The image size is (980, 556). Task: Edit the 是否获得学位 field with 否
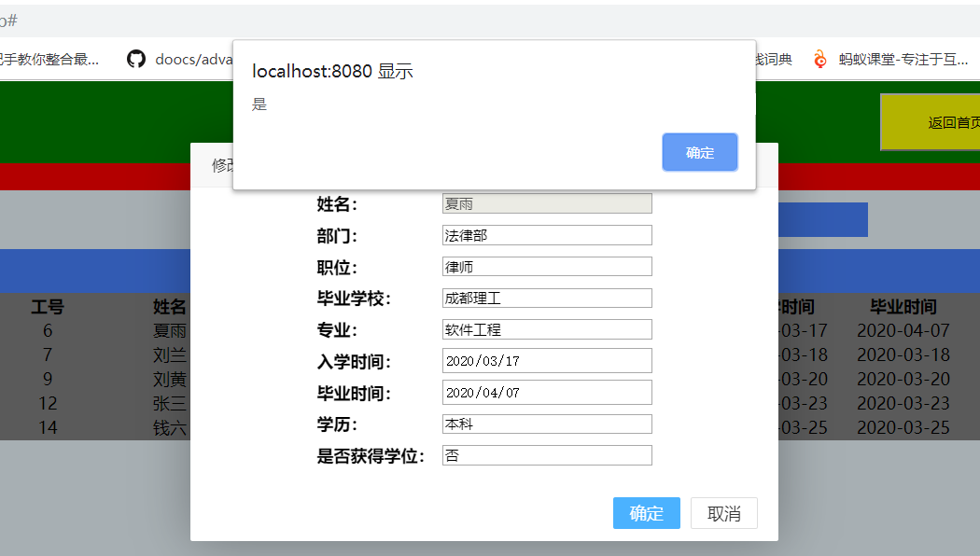coord(547,455)
